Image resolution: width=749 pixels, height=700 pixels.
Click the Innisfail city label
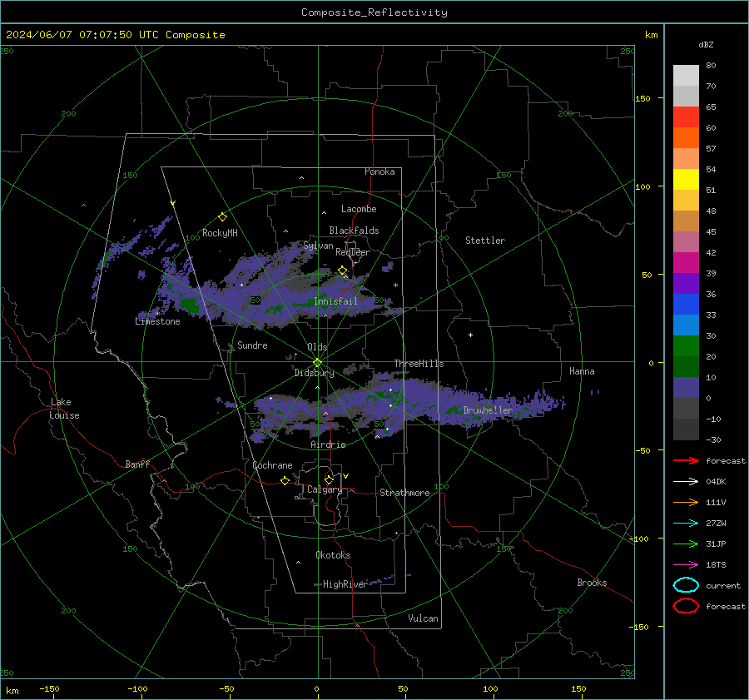click(335, 301)
